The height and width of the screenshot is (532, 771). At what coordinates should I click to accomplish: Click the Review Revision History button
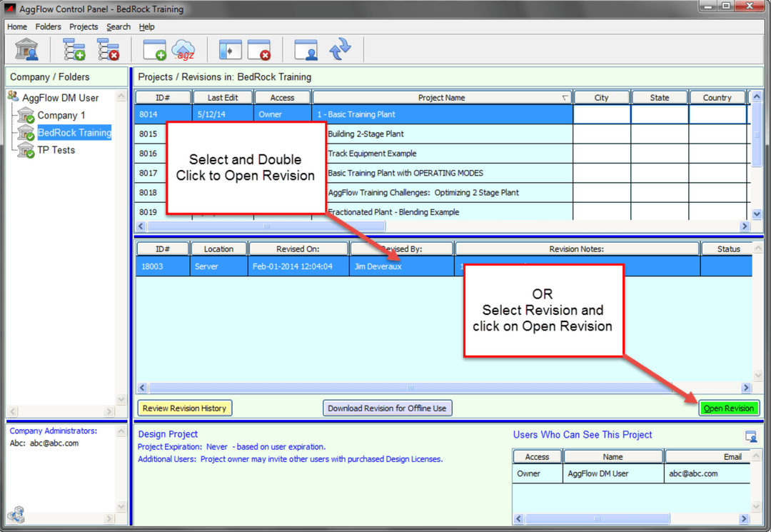point(185,408)
